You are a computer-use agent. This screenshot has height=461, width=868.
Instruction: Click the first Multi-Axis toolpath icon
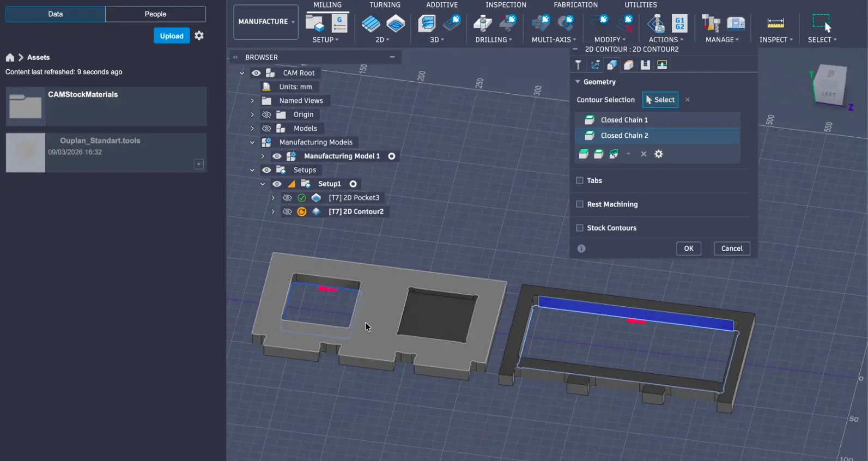[x=541, y=23]
